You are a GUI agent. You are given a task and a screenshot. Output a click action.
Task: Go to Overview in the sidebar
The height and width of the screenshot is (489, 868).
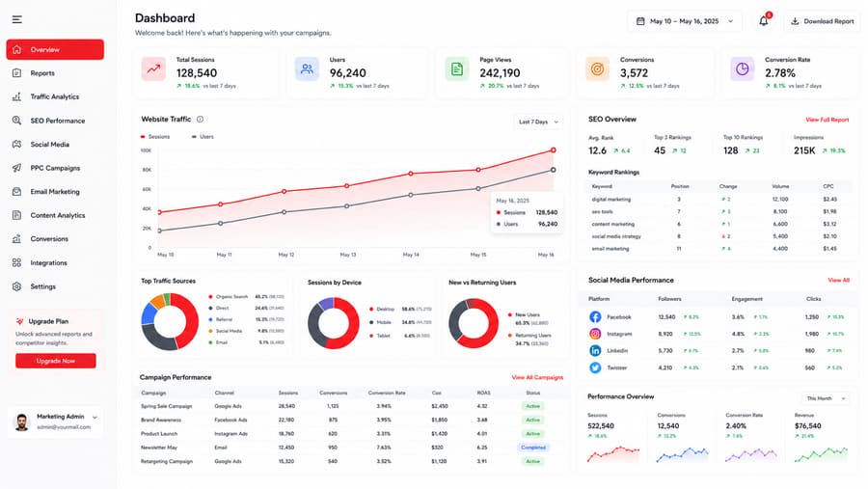(x=55, y=49)
